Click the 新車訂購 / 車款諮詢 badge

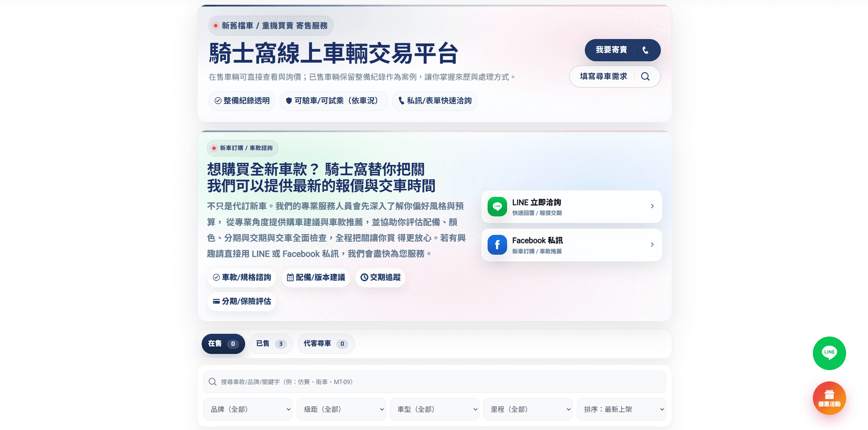tap(242, 148)
